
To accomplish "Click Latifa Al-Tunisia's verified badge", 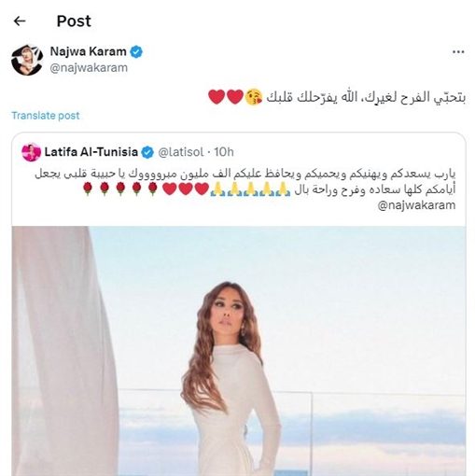I will 147,152.
